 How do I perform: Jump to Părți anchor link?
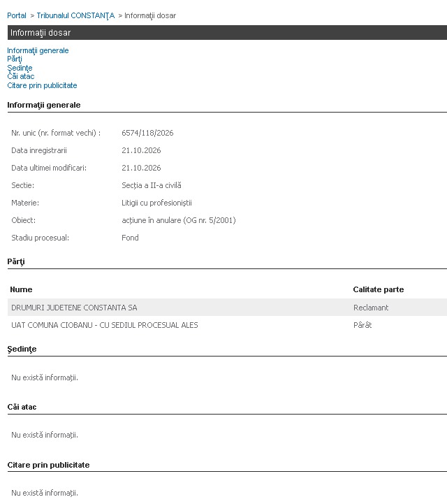click(x=15, y=59)
